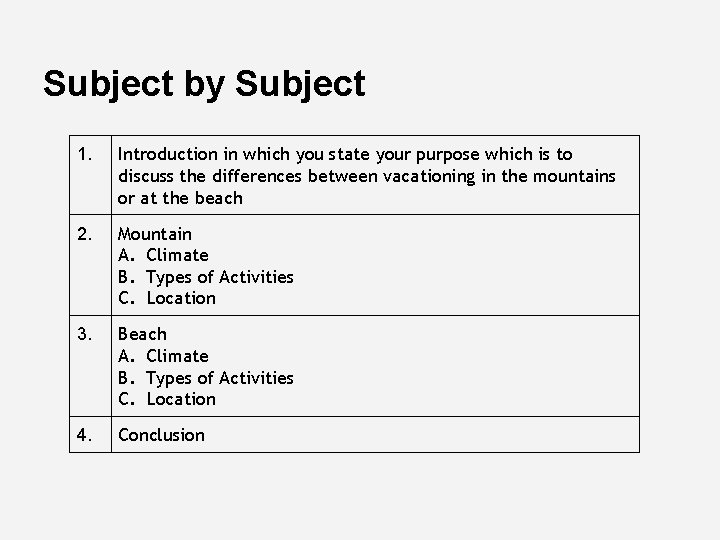Viewport: 720px width, 540px height.
Task: Click the "Conclusion" text in row 4
Action: click(x=161, y=435)
